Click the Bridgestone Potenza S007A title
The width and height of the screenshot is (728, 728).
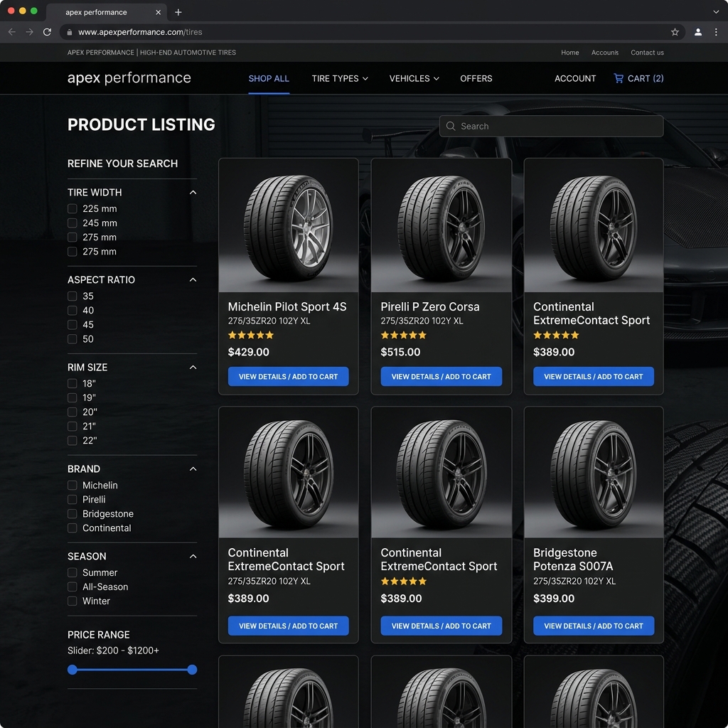click(x=573, y=559)
